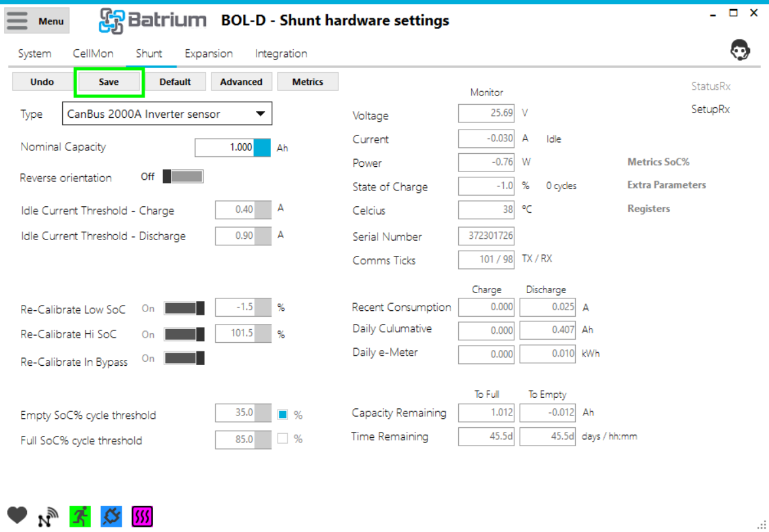Click the Daily e-Meter Charge value
Screen dimensions: 769x532
(486, 354)
